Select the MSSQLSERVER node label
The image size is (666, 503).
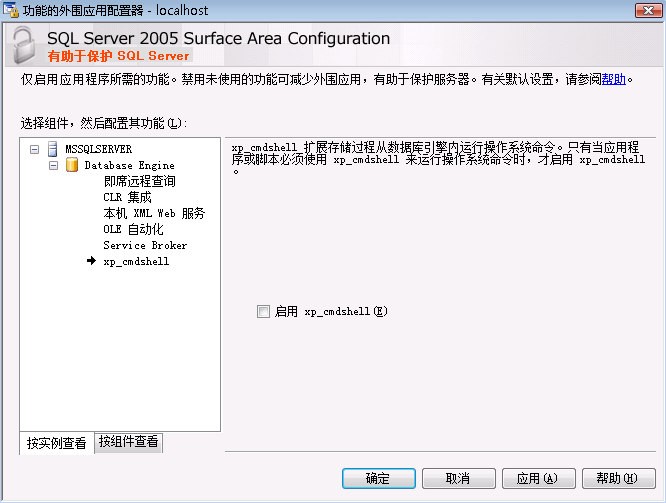99,149
